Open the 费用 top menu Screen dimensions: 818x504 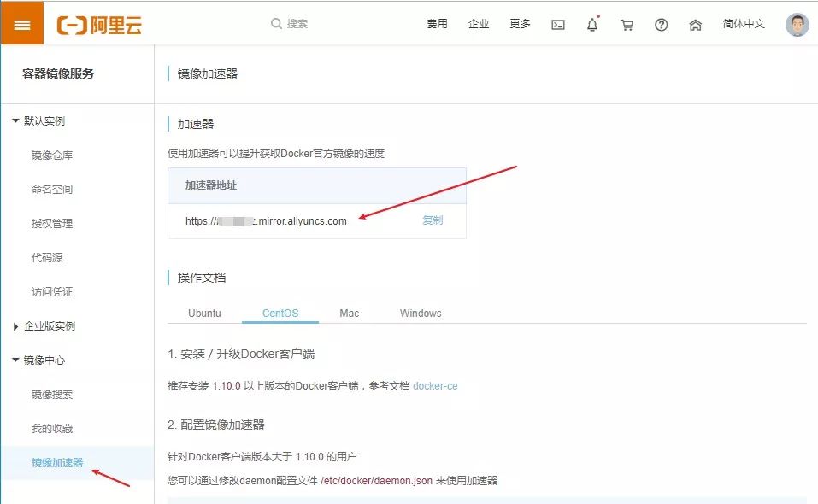point(437,24)
